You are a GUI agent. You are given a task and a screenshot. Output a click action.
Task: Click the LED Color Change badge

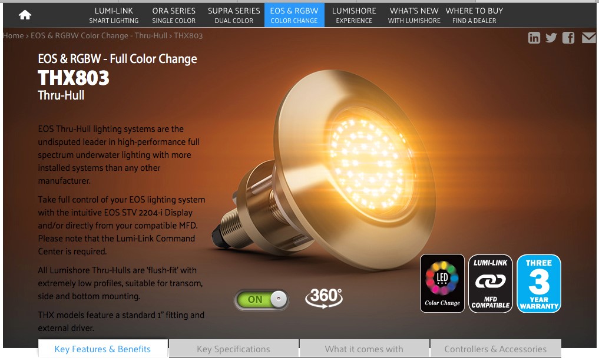click(x=442, y=283)
